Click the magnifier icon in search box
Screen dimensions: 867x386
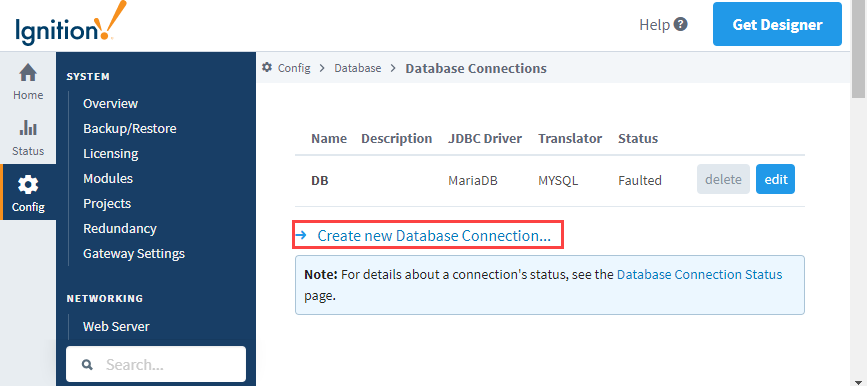pyautogui.click(x=87, y=365)
